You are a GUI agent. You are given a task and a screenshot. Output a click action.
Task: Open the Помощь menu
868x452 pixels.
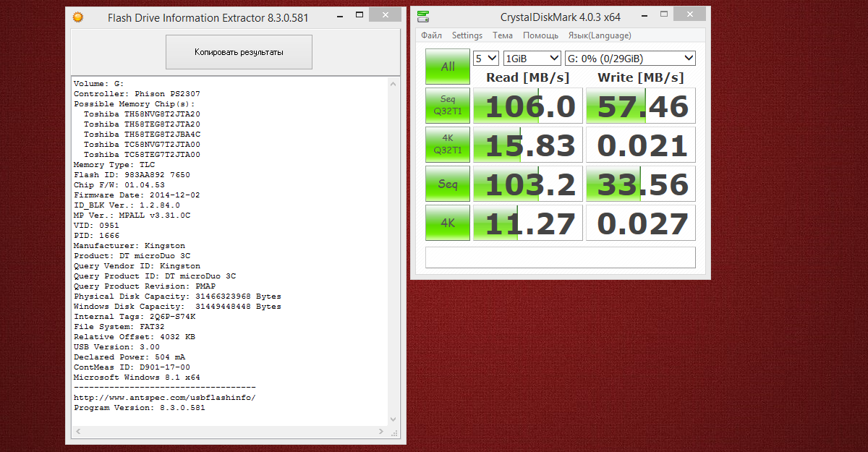540,35
